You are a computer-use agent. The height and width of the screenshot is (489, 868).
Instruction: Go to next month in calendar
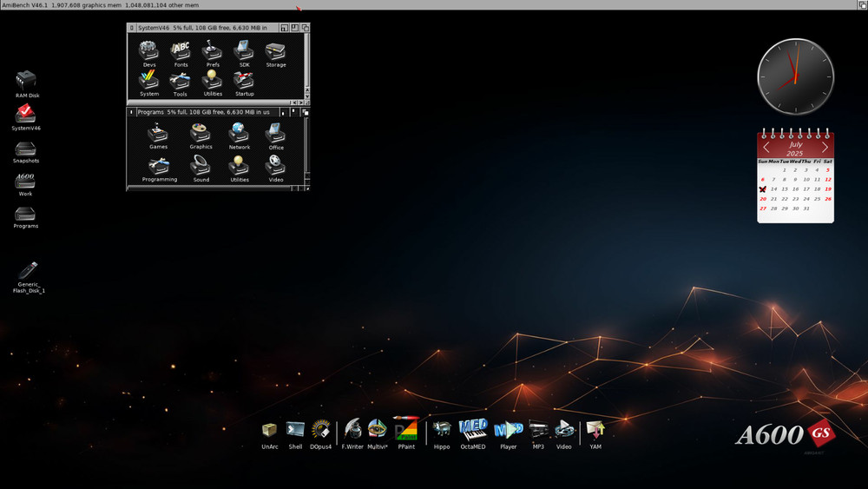tap(825, 148)
